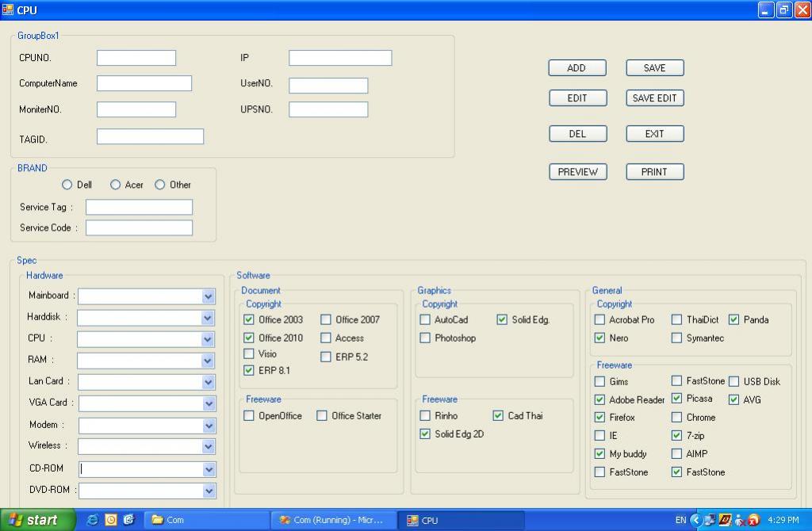Open the Outlook clock icon in quick launch
This screenshot has width=812, height=531.
coord(111,520)
